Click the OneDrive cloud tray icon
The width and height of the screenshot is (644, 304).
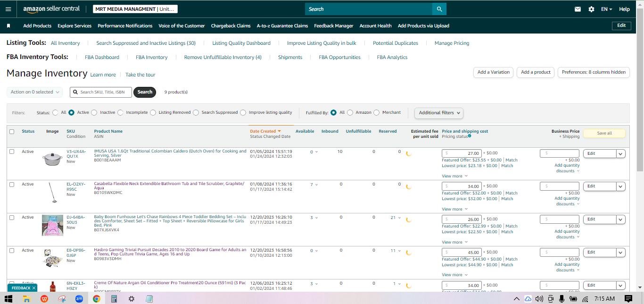(528, 299)
